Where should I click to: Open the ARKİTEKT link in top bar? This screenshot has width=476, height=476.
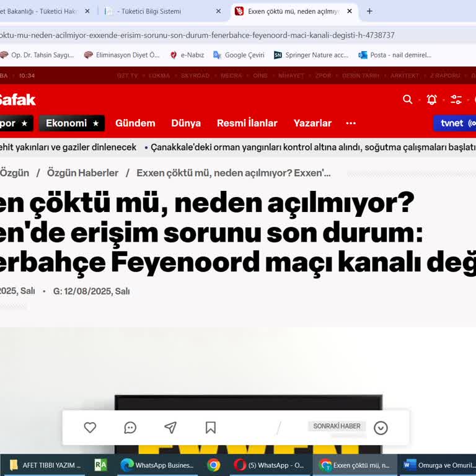[404, 76]
